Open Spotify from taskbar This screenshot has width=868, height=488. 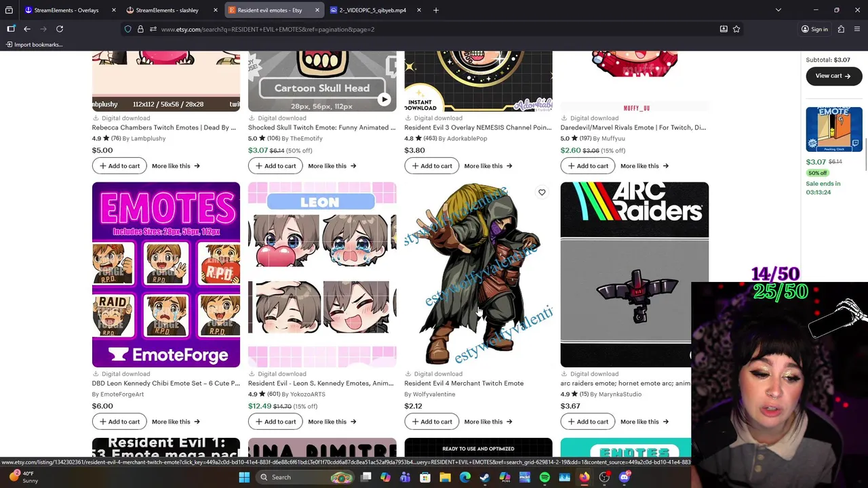(545, 477)
